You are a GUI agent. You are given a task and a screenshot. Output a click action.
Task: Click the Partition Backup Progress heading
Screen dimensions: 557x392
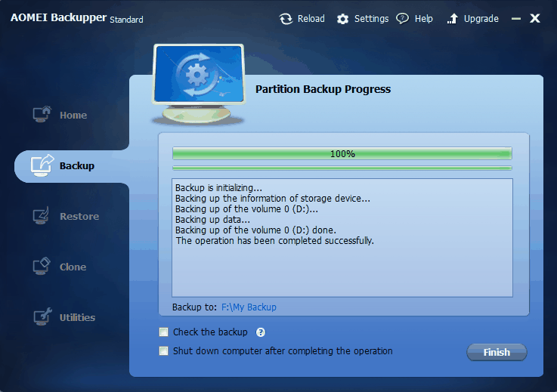pos(323,89)
